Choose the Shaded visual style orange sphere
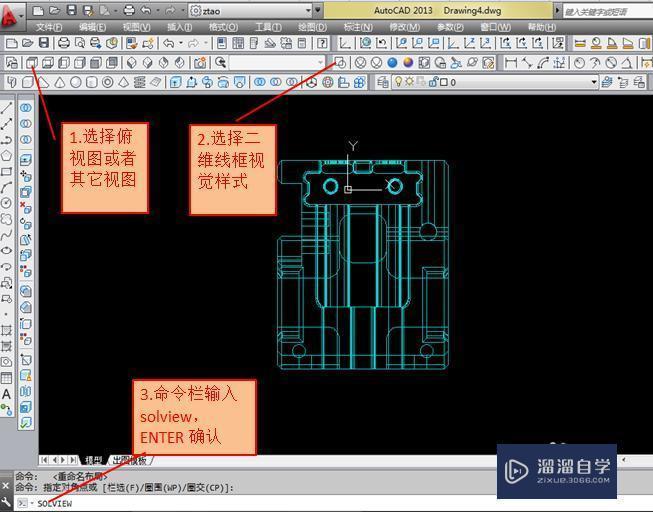Image resolution: width=653 pixels, height=512 pixels. pos(408,63)
